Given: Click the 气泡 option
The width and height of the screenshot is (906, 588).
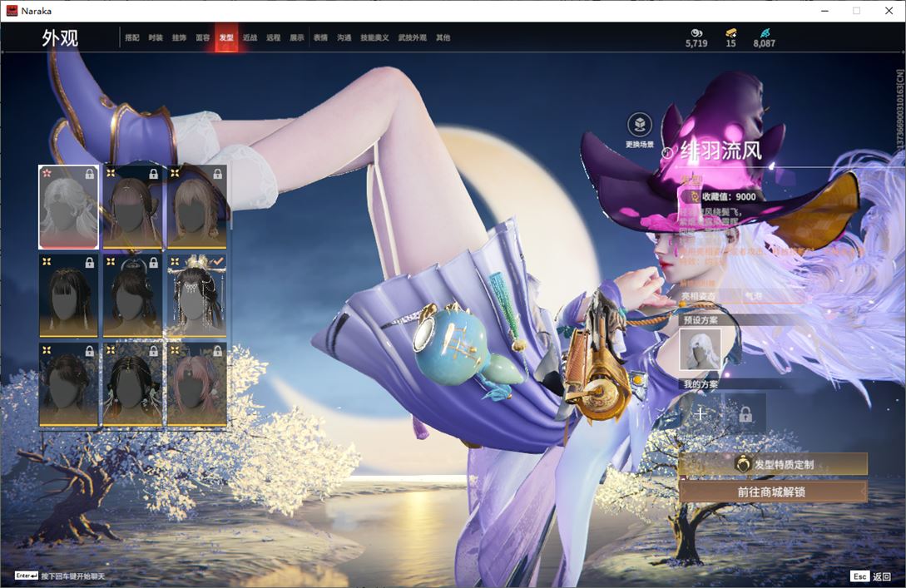Looking at the screenshot, I should click(x=754, y=296).
